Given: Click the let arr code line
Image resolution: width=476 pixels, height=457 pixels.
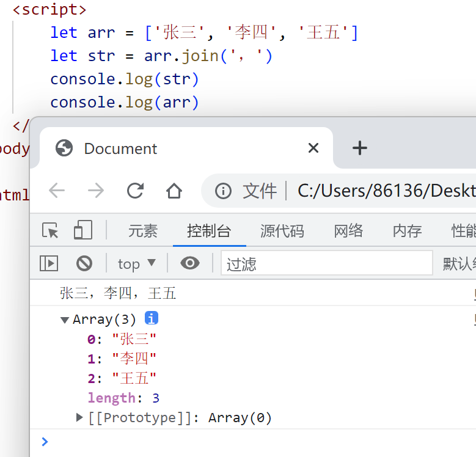Looking at the screenshot, I should 204,32.
